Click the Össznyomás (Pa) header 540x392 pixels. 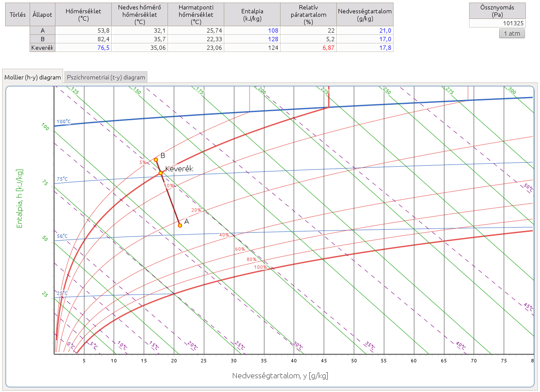497,11
